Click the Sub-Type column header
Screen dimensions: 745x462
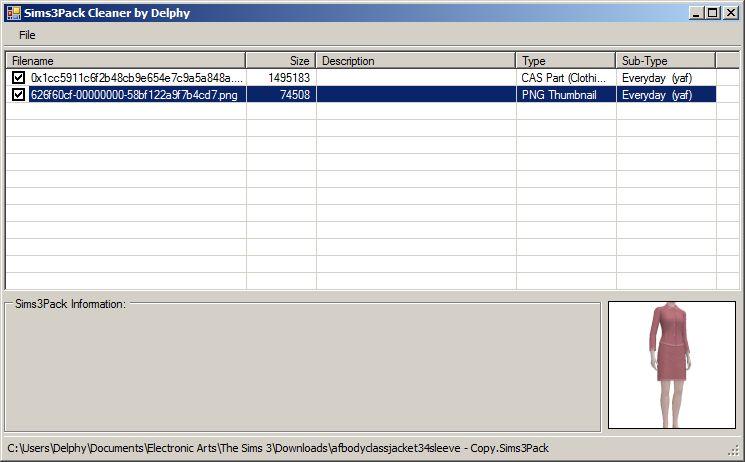click(666, 60)
